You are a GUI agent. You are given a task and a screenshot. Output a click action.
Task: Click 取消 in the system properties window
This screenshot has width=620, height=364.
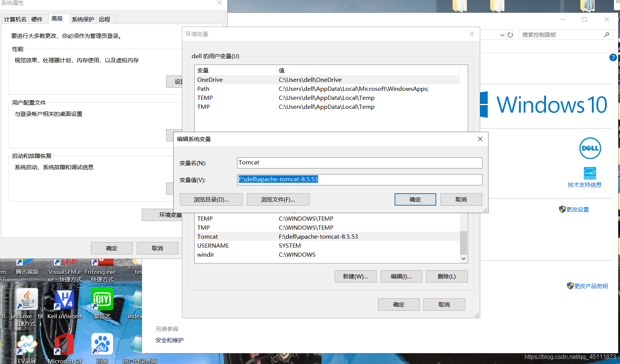pos(157,248)
